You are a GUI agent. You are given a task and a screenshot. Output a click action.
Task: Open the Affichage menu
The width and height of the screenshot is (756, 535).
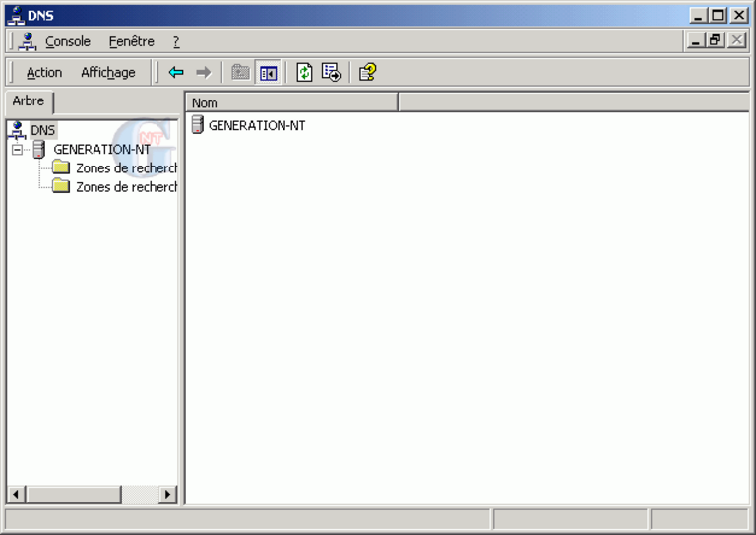(x=108, y=72)
